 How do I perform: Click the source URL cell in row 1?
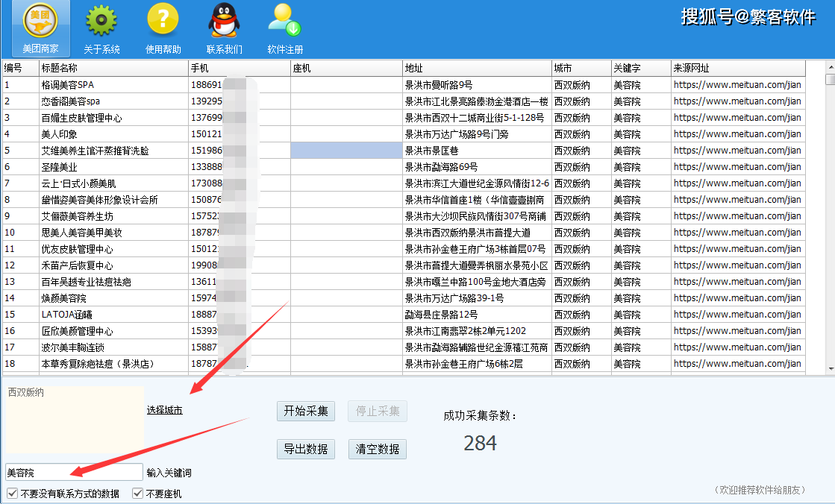(x=738, y=84)
